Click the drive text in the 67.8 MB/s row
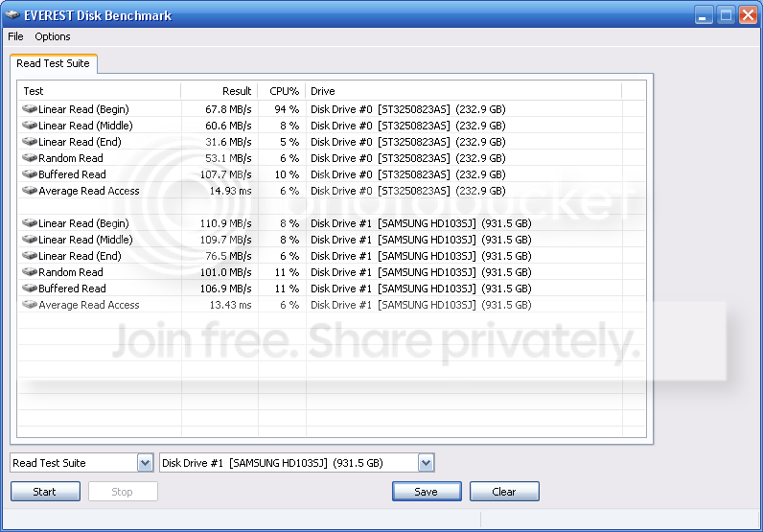 pos(407,109)
